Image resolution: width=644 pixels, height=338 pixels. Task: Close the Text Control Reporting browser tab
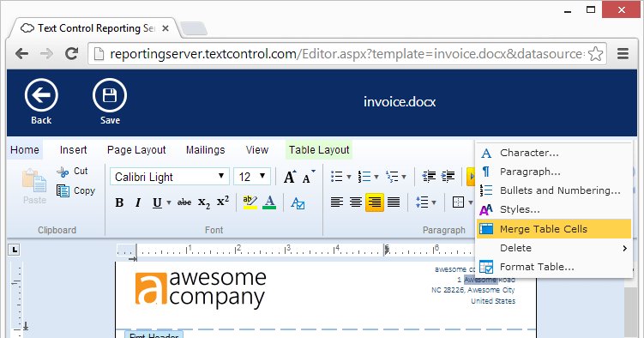coord(166,28)
